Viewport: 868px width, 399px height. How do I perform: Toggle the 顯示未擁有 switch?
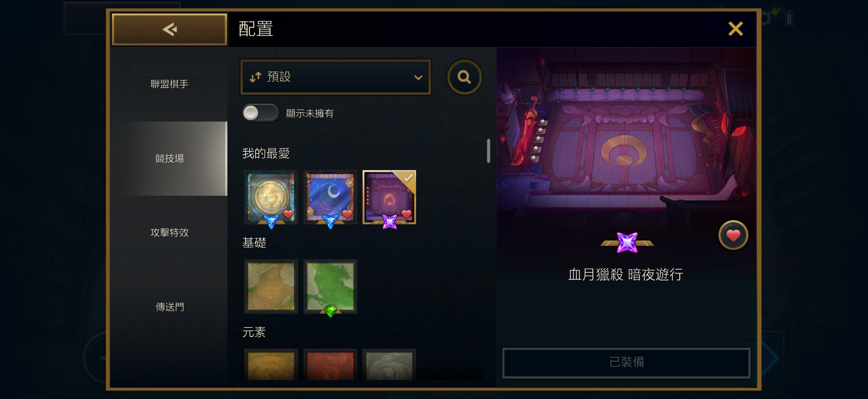pyautogui.click(x=260, y=113)
